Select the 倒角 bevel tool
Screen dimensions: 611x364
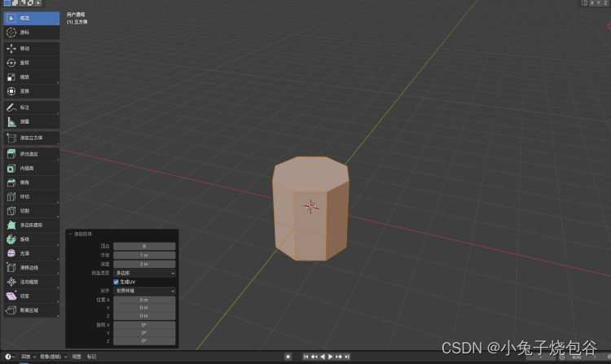[32, 182]
